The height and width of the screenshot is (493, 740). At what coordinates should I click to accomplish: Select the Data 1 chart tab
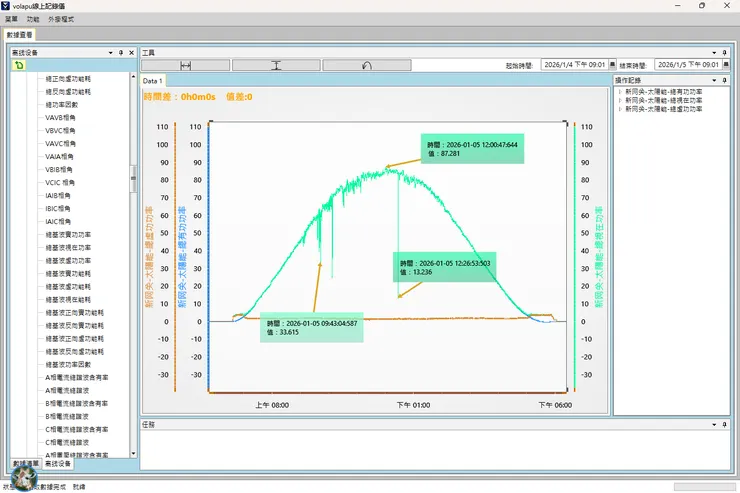click(153, 81)
